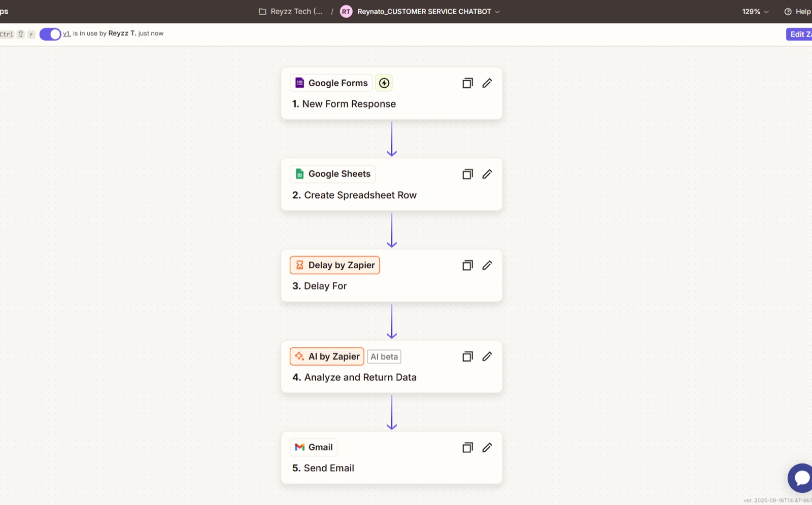Expand the Zap name dropdown chevron
This screenshot has height=505, width=812.
click(x=497, y=12)
